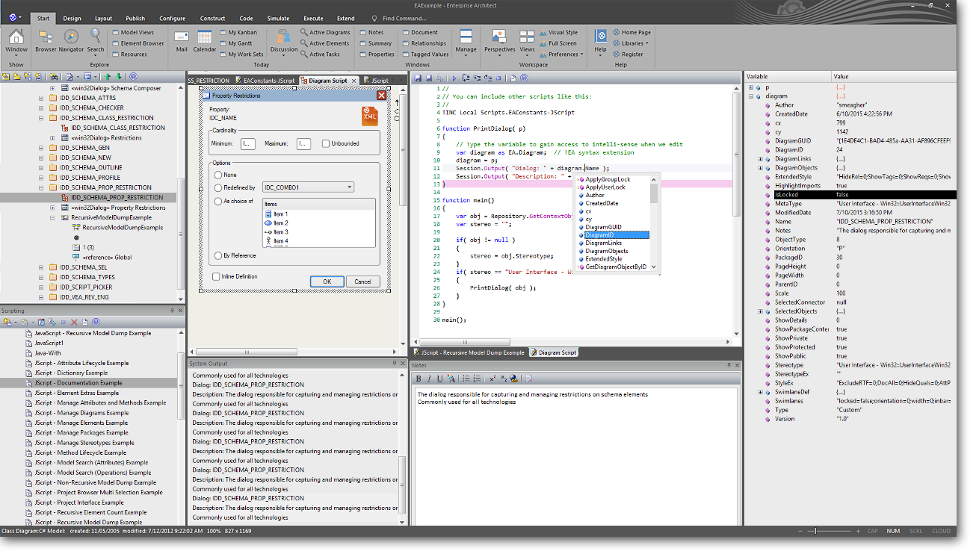Screen dimensions: 979x560
Task: Click the zoom slider in status bar
Action: (815, 531)
